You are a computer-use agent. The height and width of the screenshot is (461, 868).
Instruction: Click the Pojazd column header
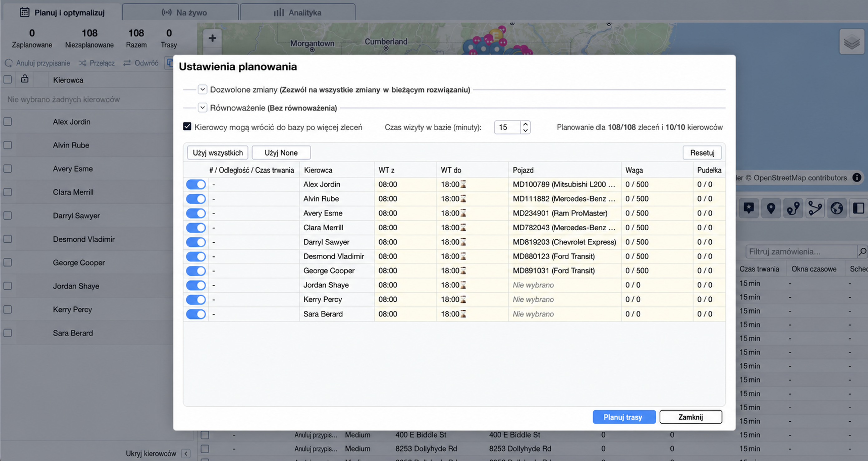pyautogui.click(x=565, y=170)
